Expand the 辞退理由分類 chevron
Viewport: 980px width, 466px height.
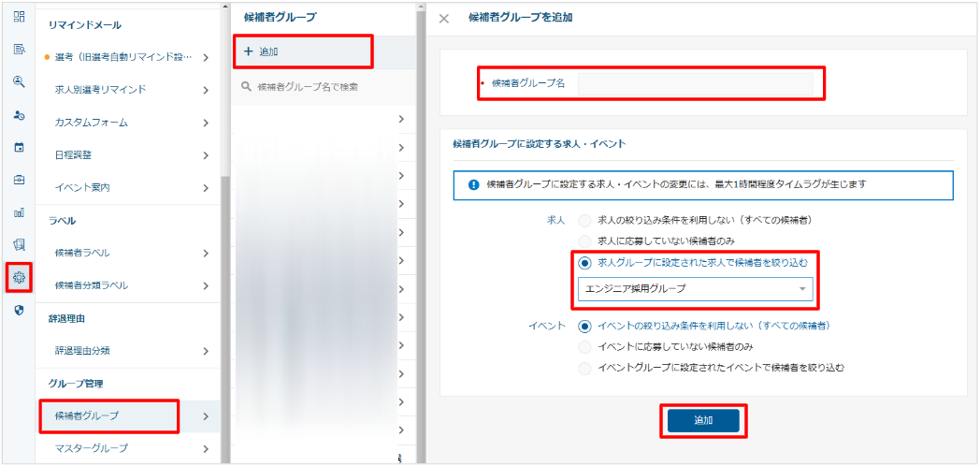click(x=205, y=351)
